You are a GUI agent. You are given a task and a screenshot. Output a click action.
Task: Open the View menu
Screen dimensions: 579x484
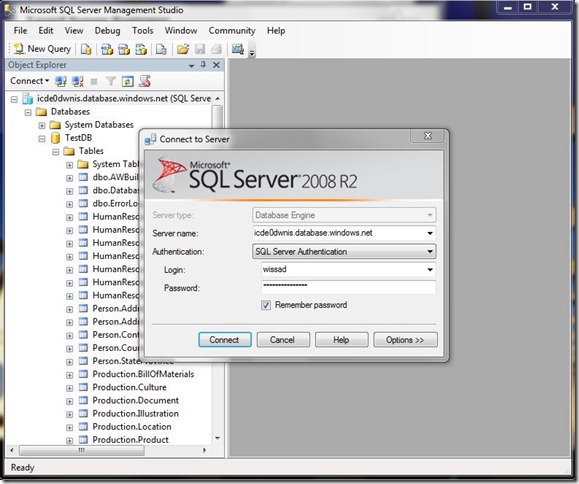tap(74, 31)
